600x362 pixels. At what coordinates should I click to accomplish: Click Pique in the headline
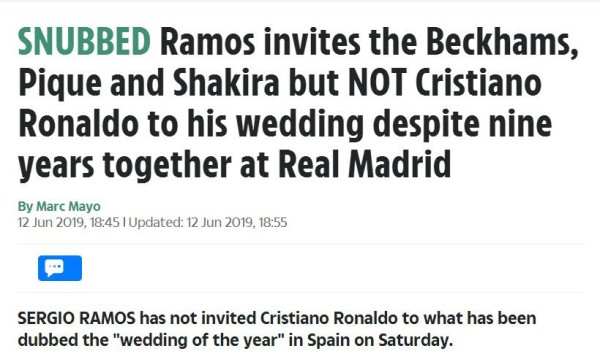click(x=60, y=84)
